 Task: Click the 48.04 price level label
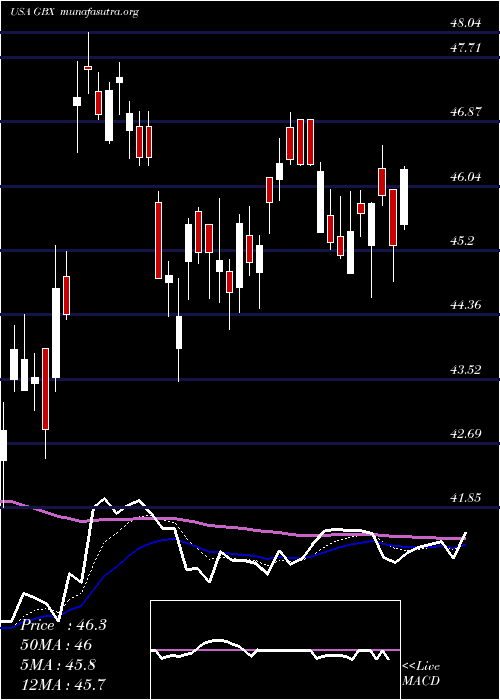tap(466, 24)
